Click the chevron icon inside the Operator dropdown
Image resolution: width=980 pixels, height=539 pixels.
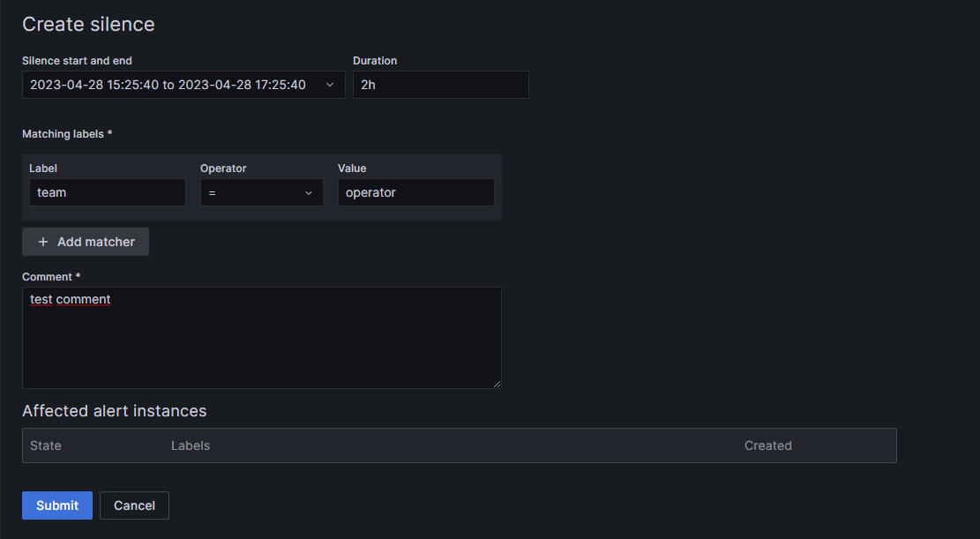(x=308, y=192)
